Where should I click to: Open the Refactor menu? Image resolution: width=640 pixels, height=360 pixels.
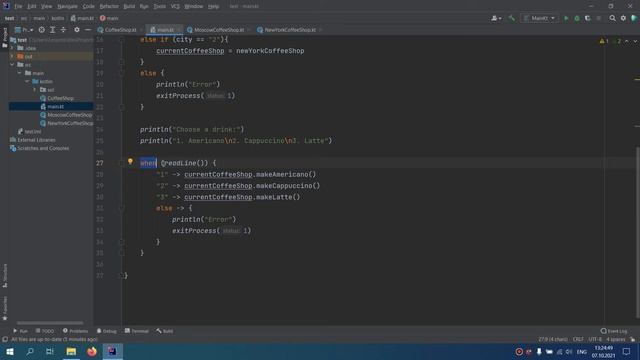pyautogui.click(x=109, y=7)
